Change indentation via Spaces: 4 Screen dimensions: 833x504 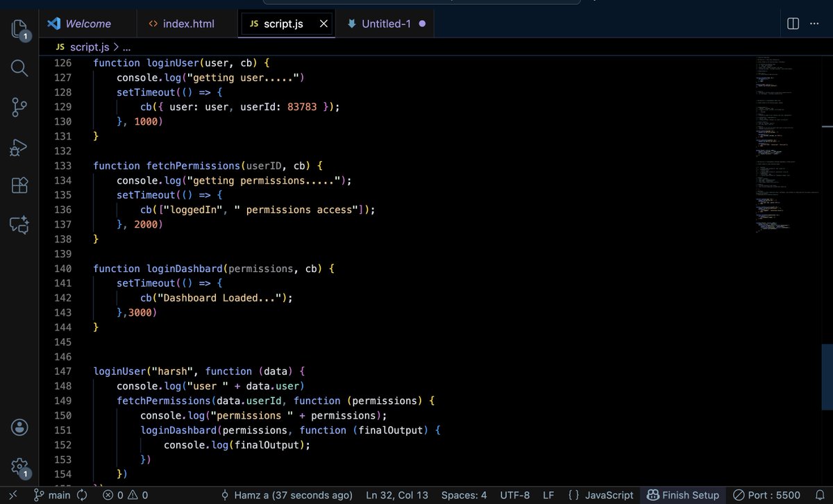464,495
